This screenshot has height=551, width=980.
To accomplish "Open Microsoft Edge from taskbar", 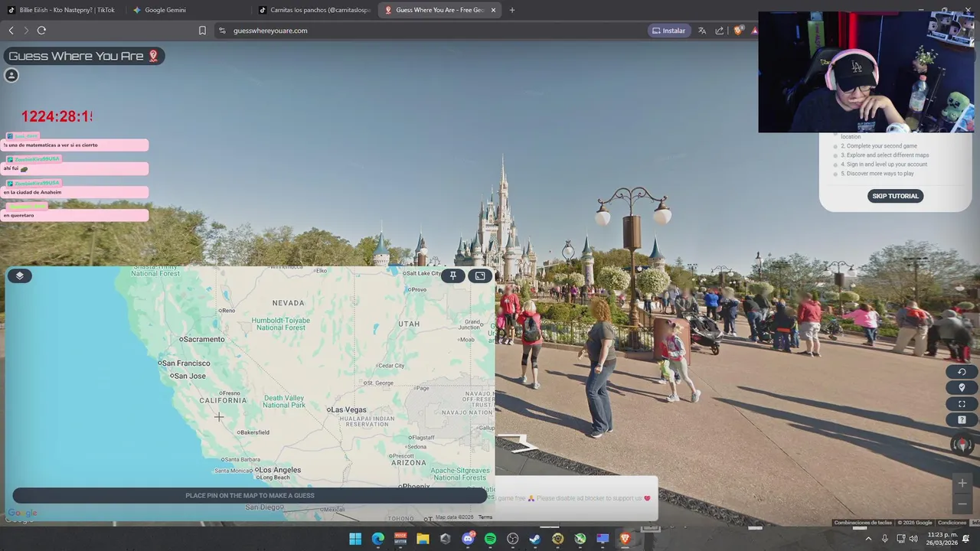I will tap(378, 539).
